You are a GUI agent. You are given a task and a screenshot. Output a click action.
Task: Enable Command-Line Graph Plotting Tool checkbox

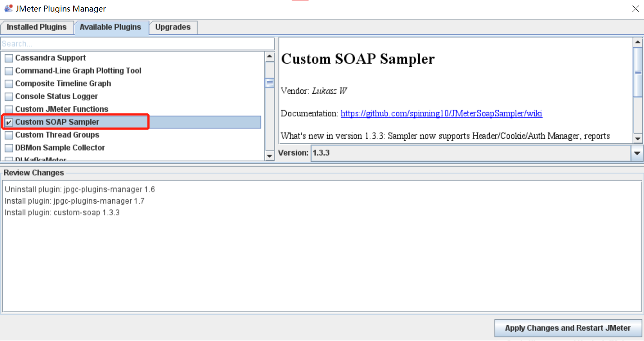point(9,71)
